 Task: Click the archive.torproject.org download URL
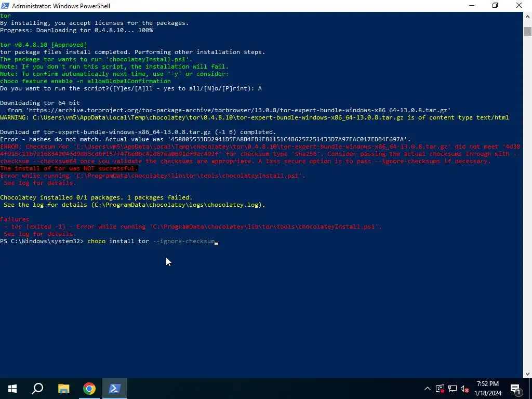click(238, 110)
